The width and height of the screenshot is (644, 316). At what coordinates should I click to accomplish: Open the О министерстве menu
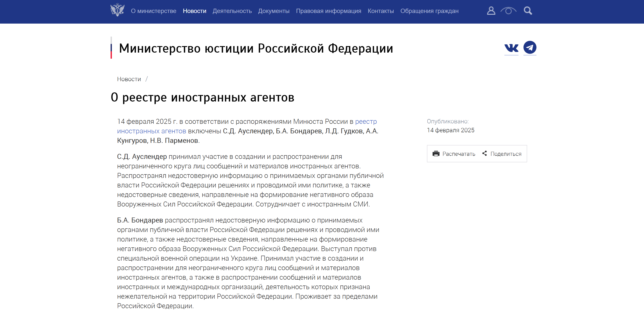click(x=153, y=11)
